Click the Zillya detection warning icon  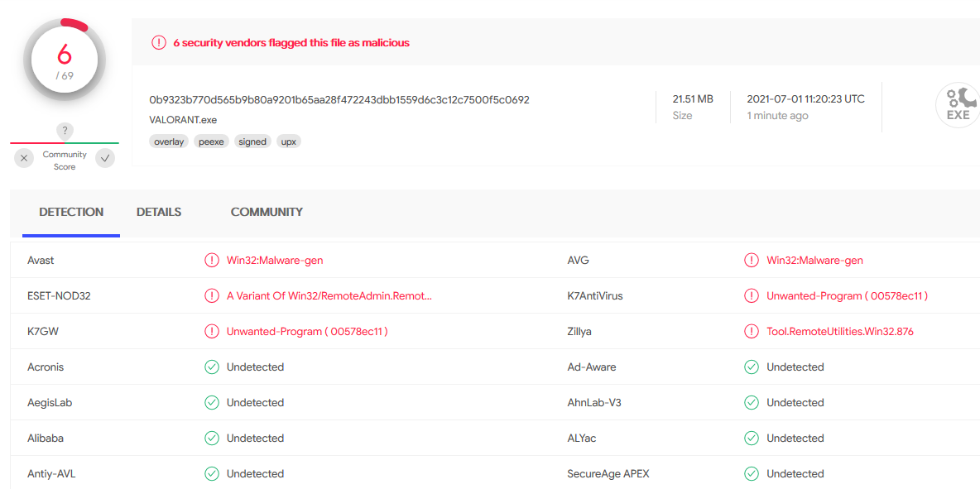(x=752, y=332)
